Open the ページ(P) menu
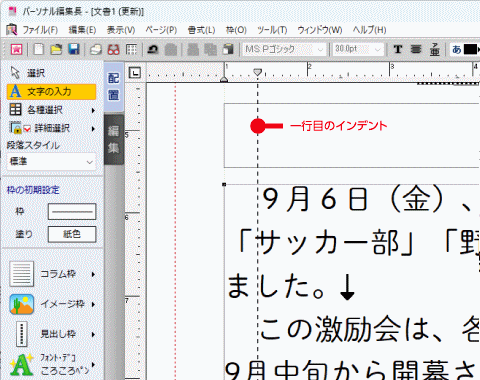This screenshot has width=480, height=380. click(161, 30)
